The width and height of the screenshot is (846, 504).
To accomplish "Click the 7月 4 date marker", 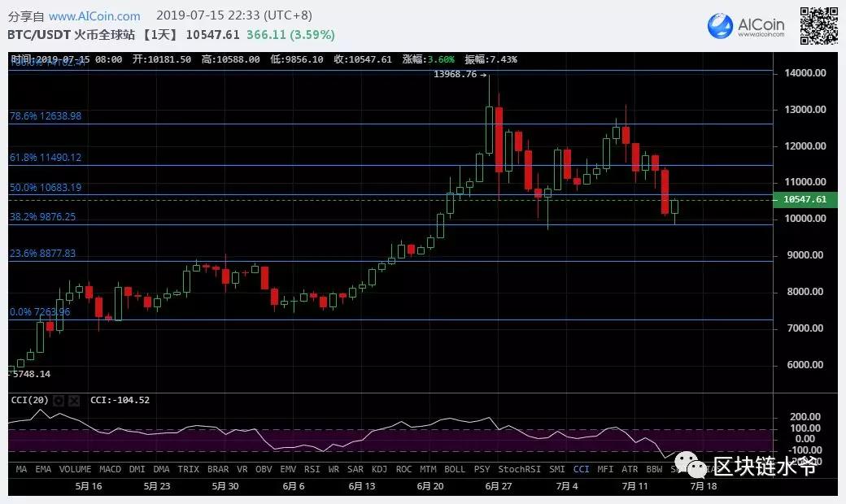I will 567,486.
